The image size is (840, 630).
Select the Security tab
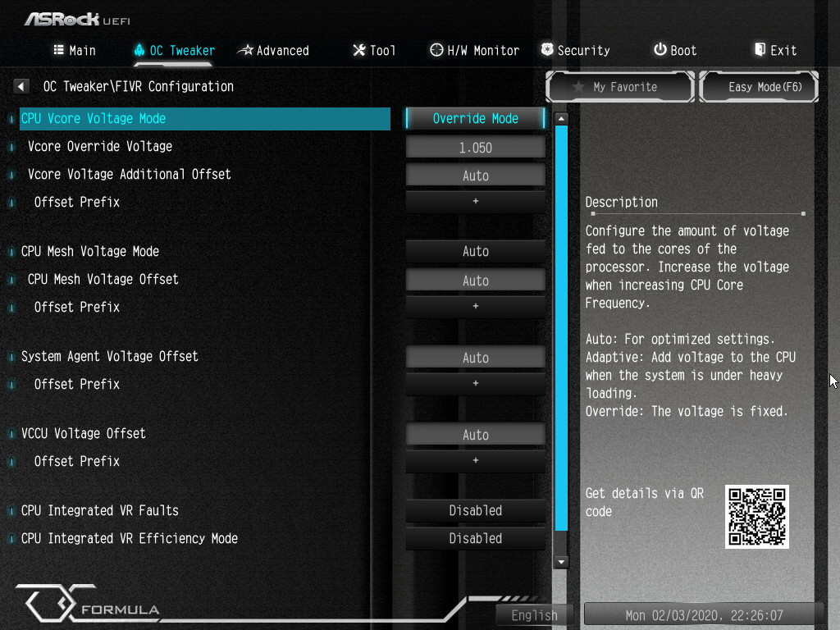575,50
